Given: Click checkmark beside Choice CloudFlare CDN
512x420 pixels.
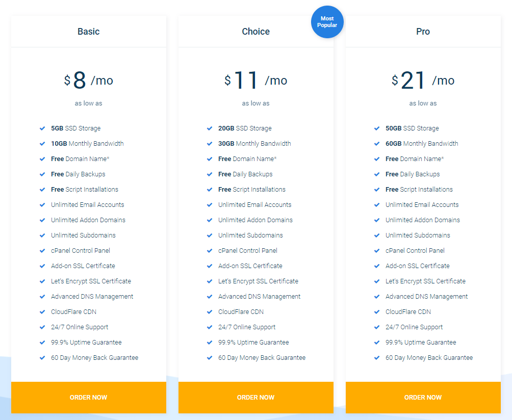Looking at the screenshot, I should [210, 312].
